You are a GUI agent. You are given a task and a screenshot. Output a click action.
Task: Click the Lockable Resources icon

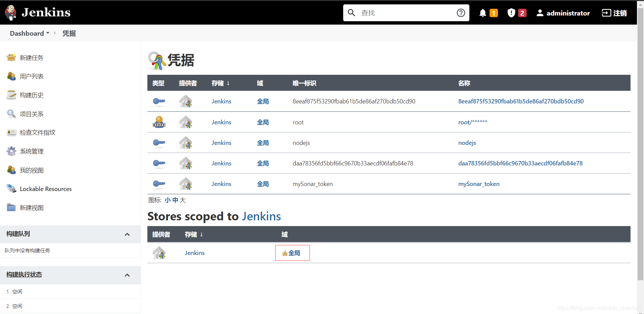coord(11,189)
